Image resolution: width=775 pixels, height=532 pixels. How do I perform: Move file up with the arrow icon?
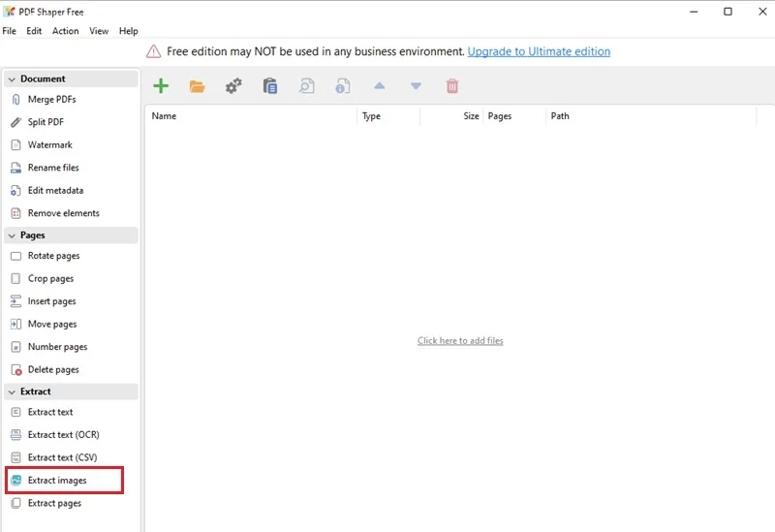tap(379, 85)
